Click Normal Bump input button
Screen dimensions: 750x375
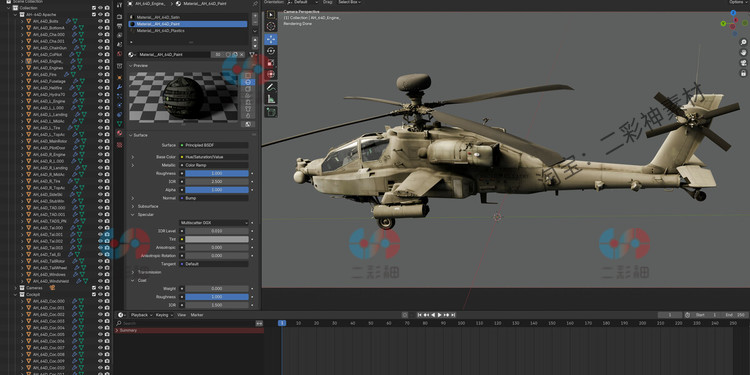click(x=214, y=198)
